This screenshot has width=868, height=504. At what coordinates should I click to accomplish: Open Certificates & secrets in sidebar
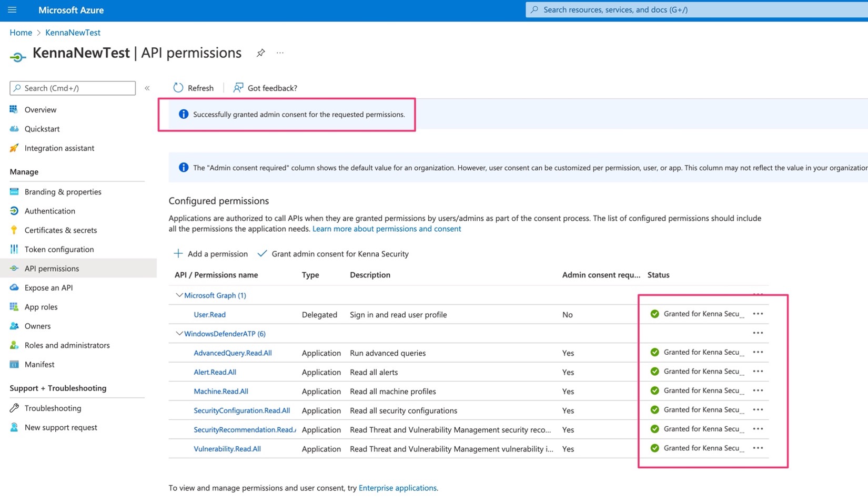(x=60, y=230)
